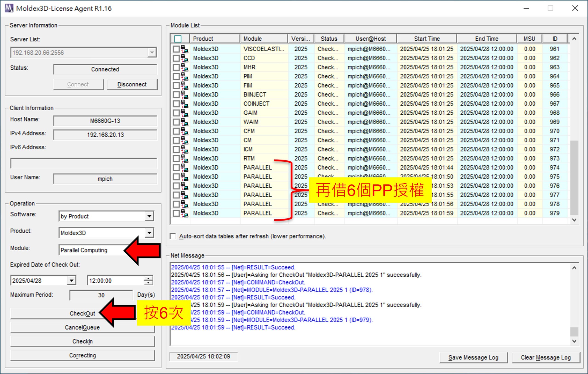Sort the module list by the ID column

[x=554, y=39]
